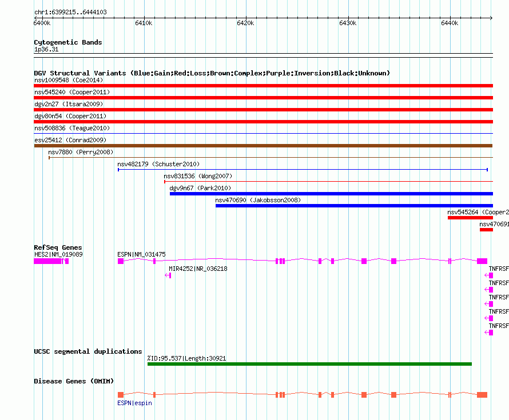Click the Disease Genes (OMIM) track title
The width and height of the screenshot is (509, 420).
(x=74, y=381)
